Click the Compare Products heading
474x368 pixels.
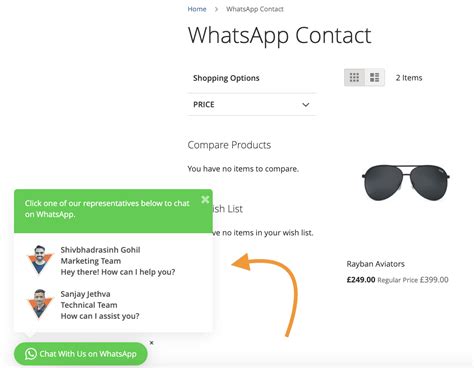click(229, 145)
